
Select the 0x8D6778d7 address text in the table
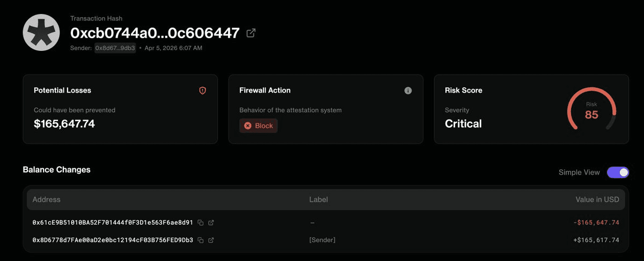pos(113,240)
